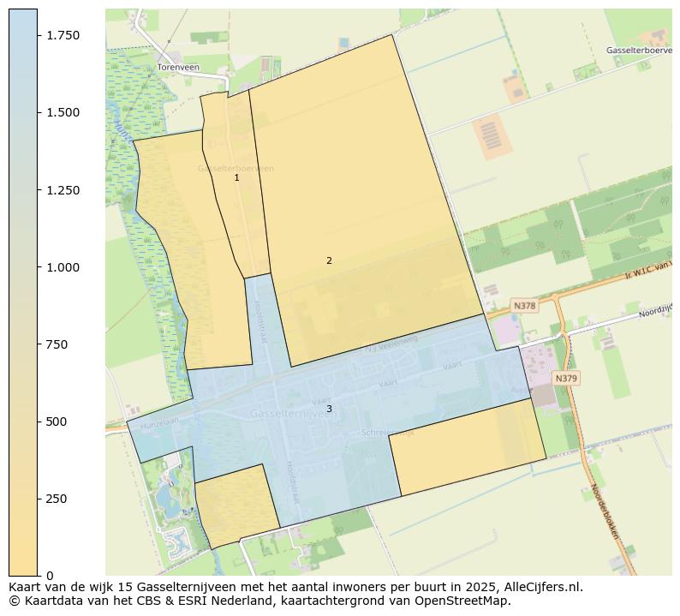Click the Gasselternijveen village name
Viewport: 680px width, 616px height.
click(x=293, y=414)
